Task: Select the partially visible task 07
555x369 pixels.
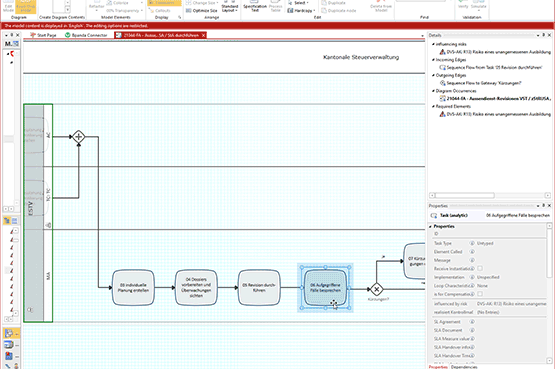Action: (x=414, y=261)
